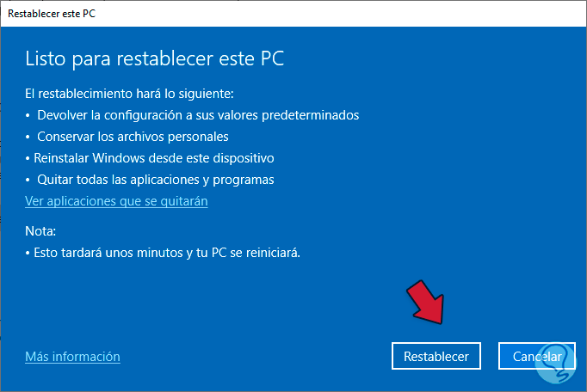Viewport: 587px width, 392px height.
Task: Click the bullet dot before Esto tardará
Action: [28, 254]
